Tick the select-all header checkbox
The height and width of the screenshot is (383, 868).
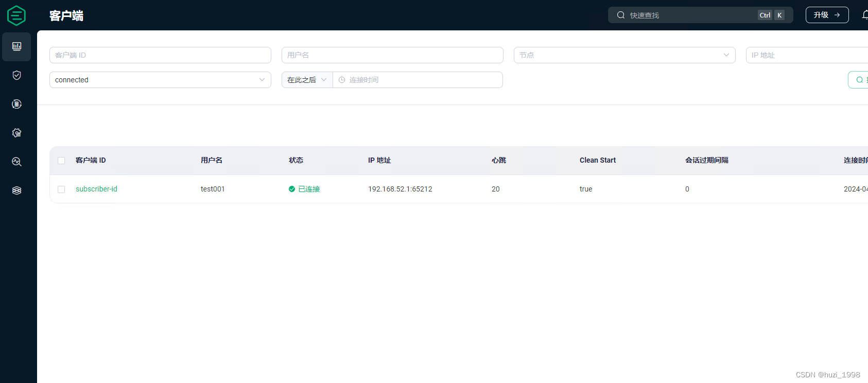click(x=61, y=161)
